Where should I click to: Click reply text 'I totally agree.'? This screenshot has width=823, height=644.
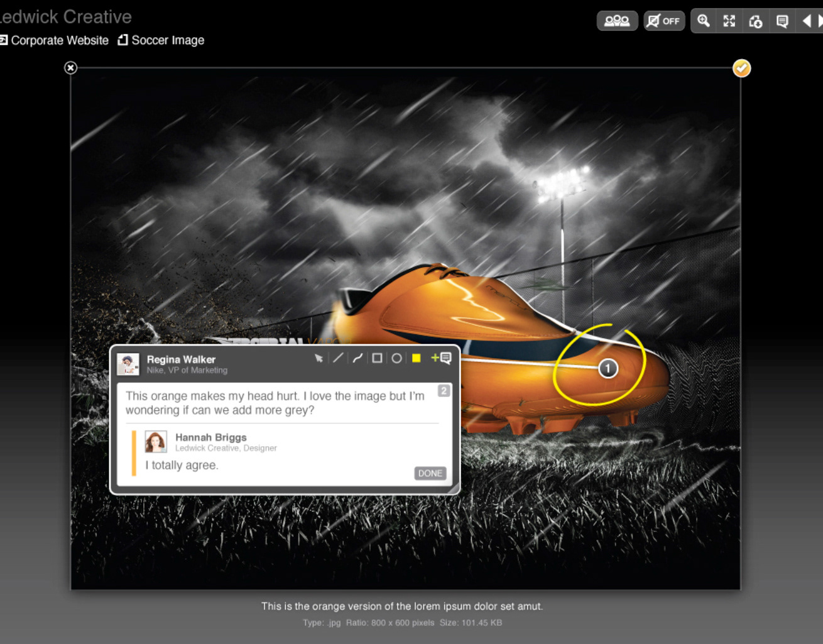pos(182,465)
